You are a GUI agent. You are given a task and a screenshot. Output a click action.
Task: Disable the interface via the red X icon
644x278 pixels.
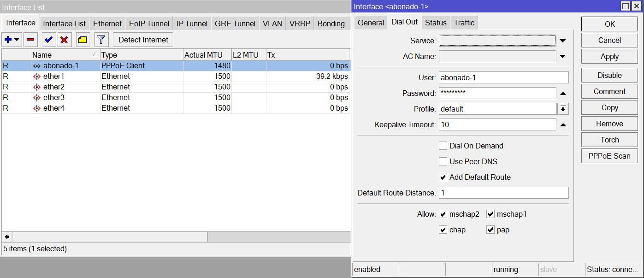65,39
